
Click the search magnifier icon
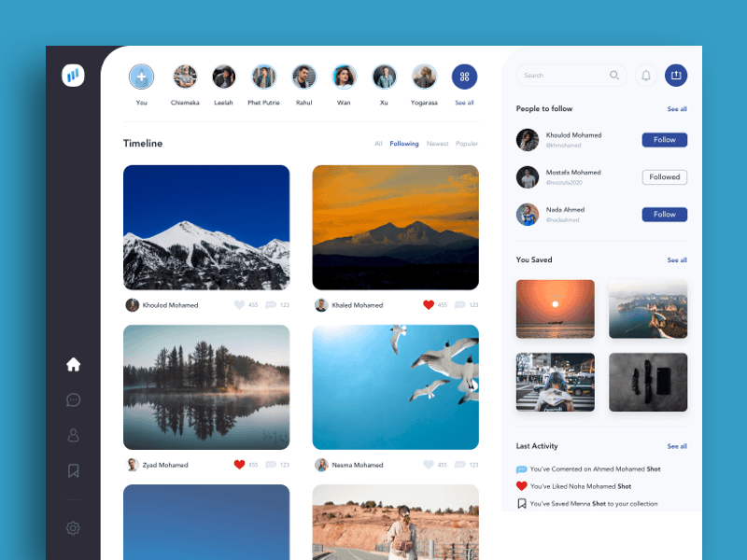pos(614,76)
